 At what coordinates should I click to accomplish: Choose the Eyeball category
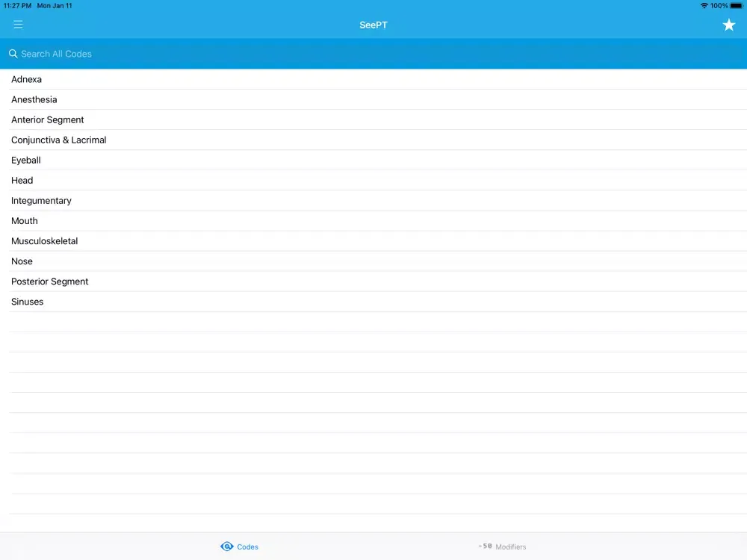point(373,161)
